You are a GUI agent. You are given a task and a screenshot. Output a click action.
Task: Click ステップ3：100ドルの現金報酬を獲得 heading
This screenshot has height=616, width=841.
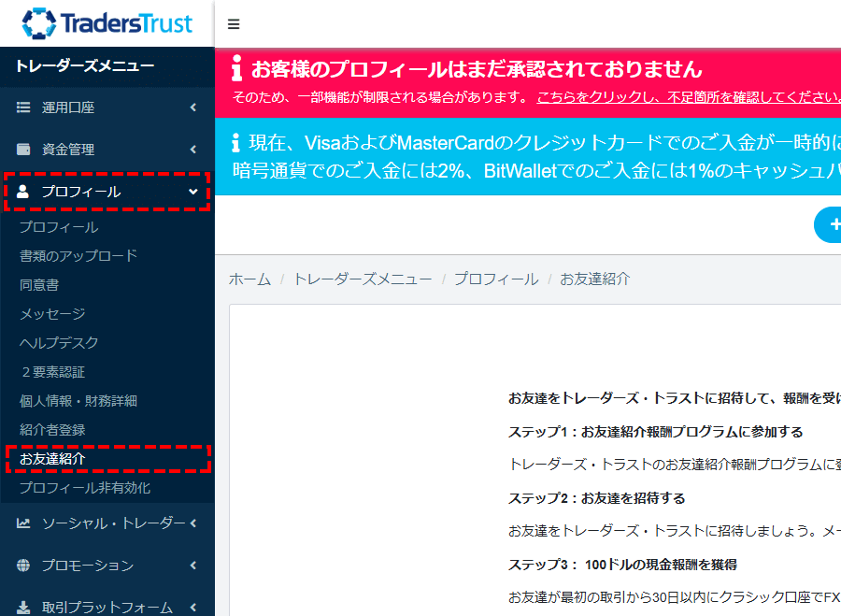coord(622,565)
